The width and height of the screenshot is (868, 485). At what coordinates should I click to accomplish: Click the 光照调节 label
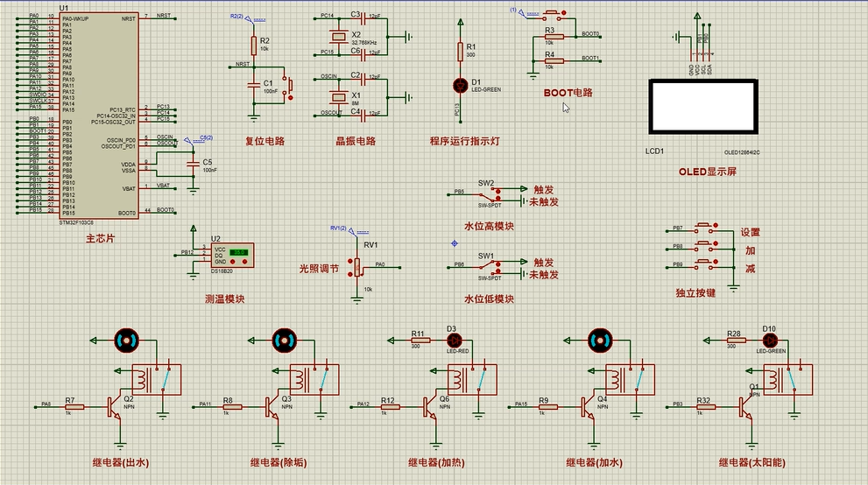tap(319, 268)
